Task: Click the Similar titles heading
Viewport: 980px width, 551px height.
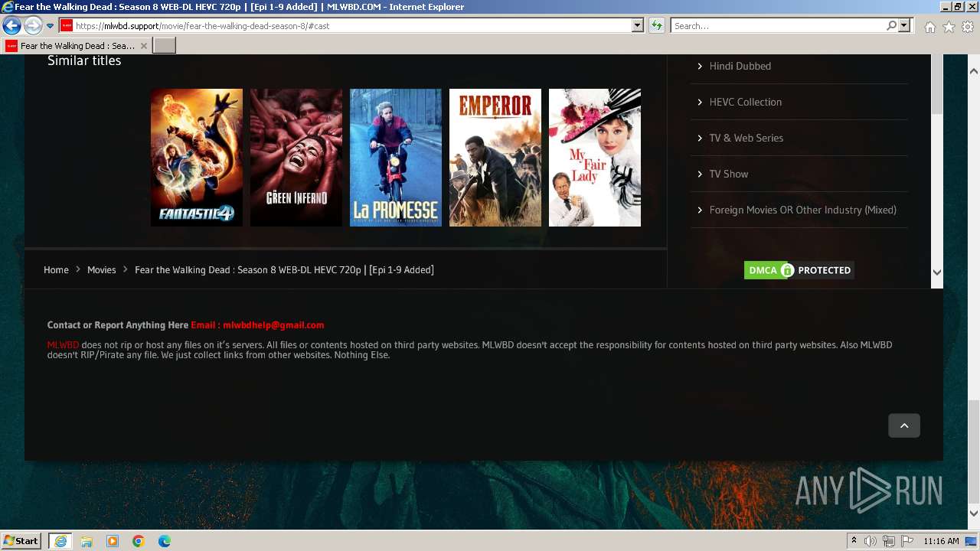Action: (x=84, y=60)
